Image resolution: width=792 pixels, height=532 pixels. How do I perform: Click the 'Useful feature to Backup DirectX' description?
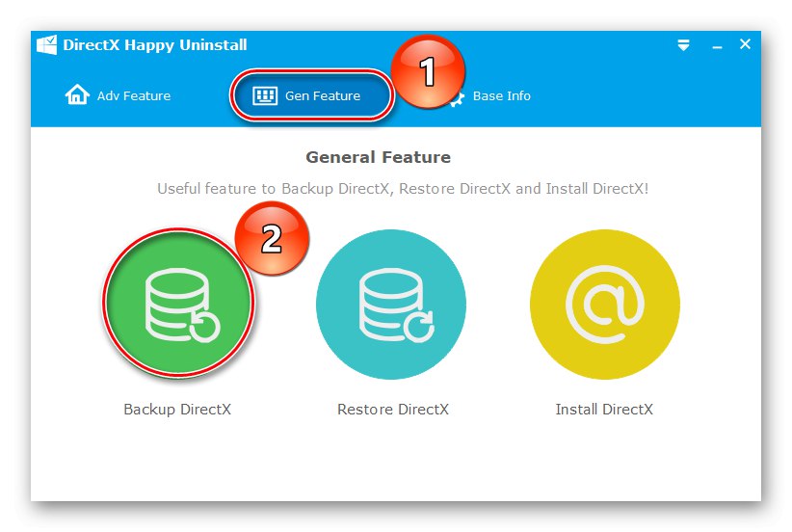click(x=403, y=189)
